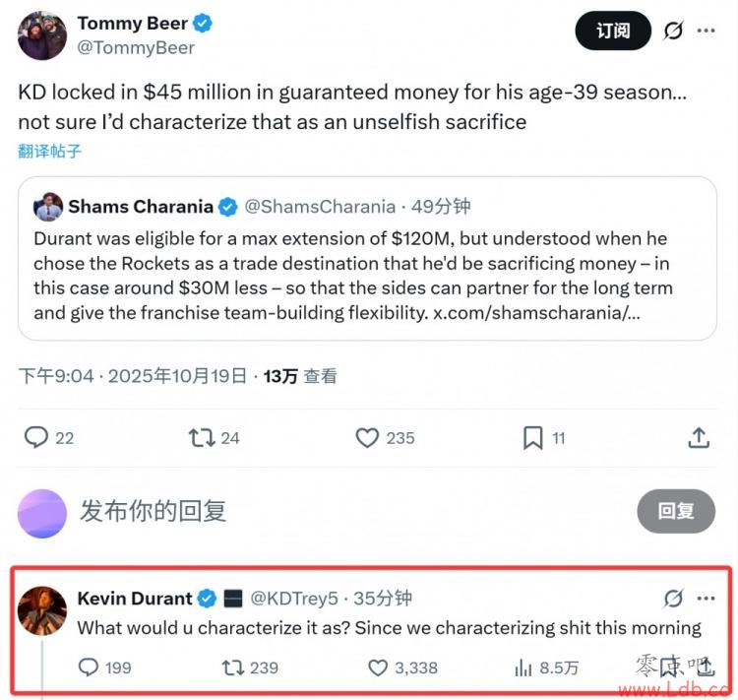Image resolution: width=738 pixels, height=700 pixels.
Task: Repost Tommy Beer's post
Action: point(202,437)
